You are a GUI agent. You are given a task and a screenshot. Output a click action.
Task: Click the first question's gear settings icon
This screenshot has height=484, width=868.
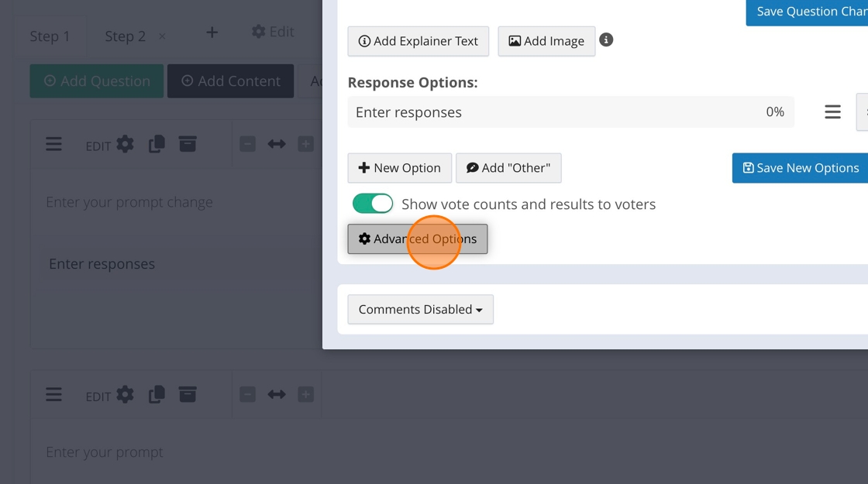pyautogui.click(x=125, y=144)
